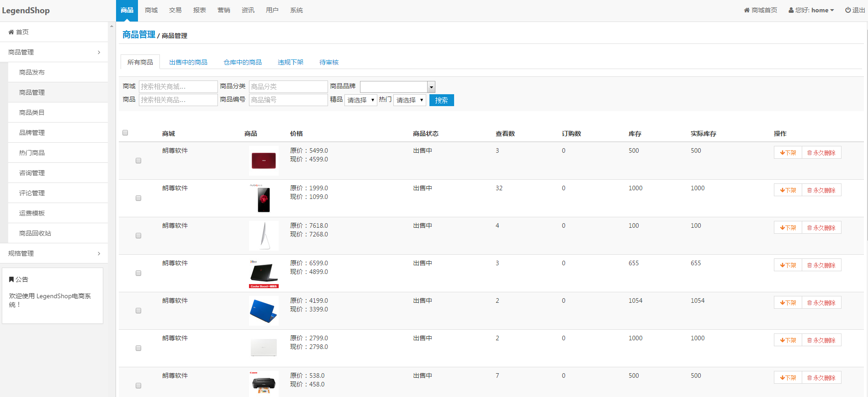The image size is (868, 397).
Task: Open the white laptop thumbnail priced 2799.0
Action: (x=264, y=348)
